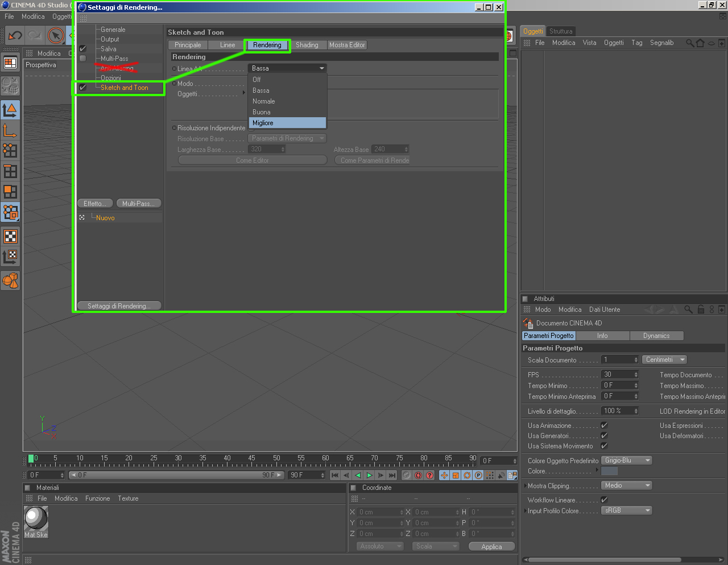Screen dimensions: 728x565
Task: Open the Dynamics tab in Attributes
Action: [x=656, y=336]
